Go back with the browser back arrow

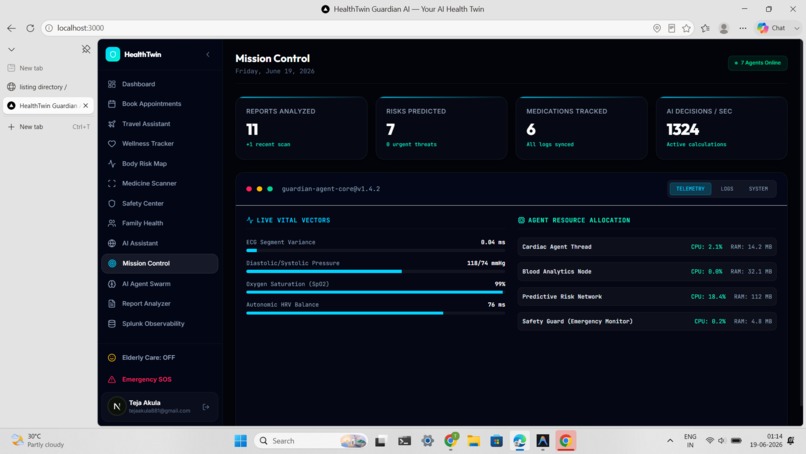pos(11,28)
